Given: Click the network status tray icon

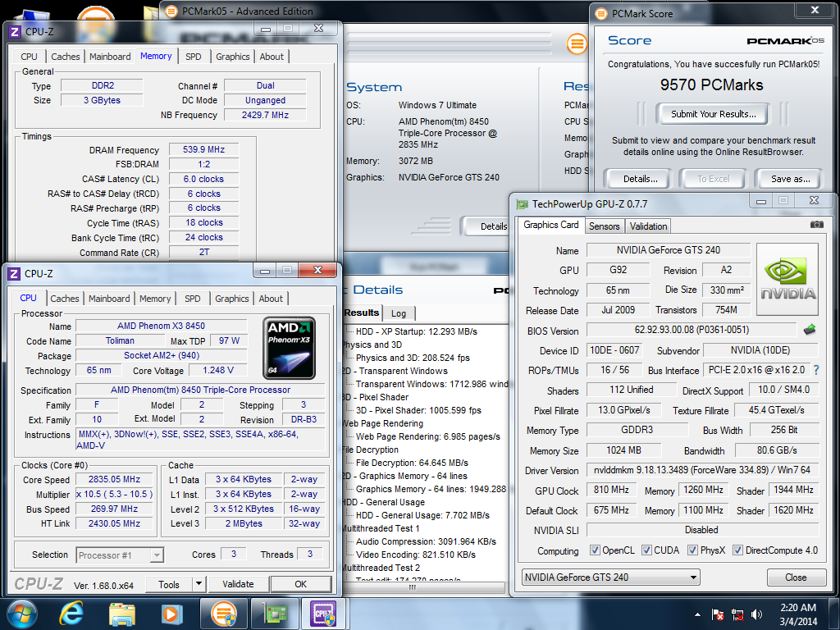Looking at the screenshot, I should (x=737, y=614).
